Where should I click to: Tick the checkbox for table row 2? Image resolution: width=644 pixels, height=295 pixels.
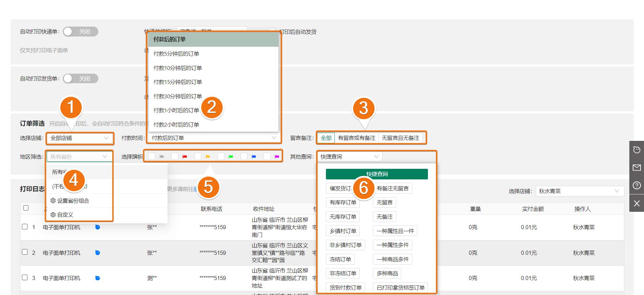click(x=25, y=252)
